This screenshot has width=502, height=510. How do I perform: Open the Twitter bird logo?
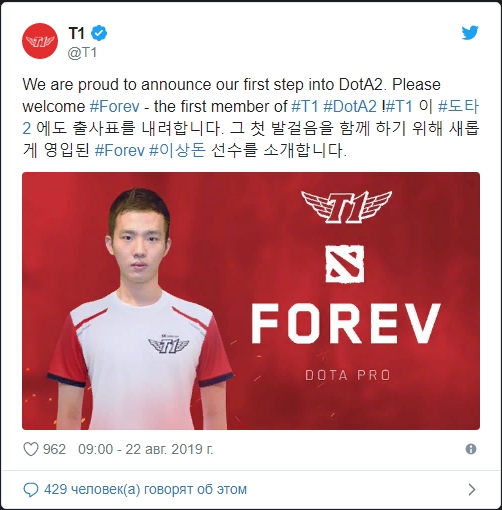point(470,33)
